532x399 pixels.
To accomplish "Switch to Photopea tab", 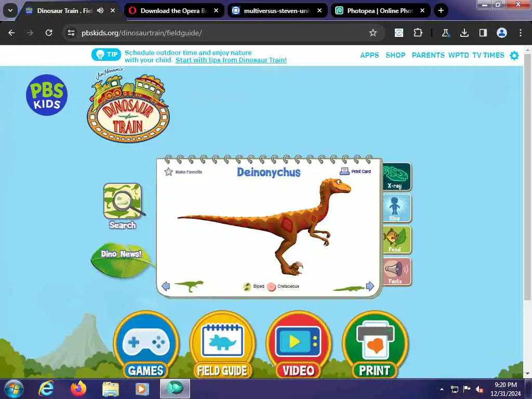I will (x=381, y=10).
